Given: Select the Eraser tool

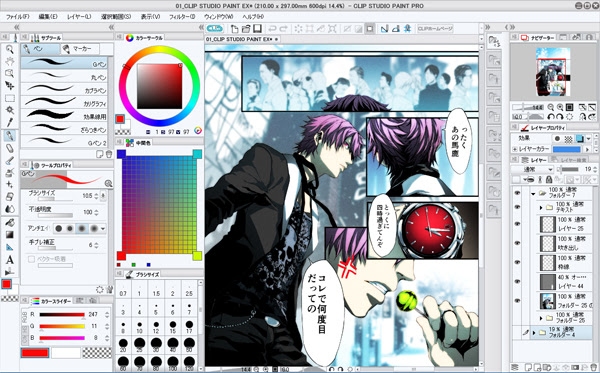Looking at the screenshot, I should (10, 197).
